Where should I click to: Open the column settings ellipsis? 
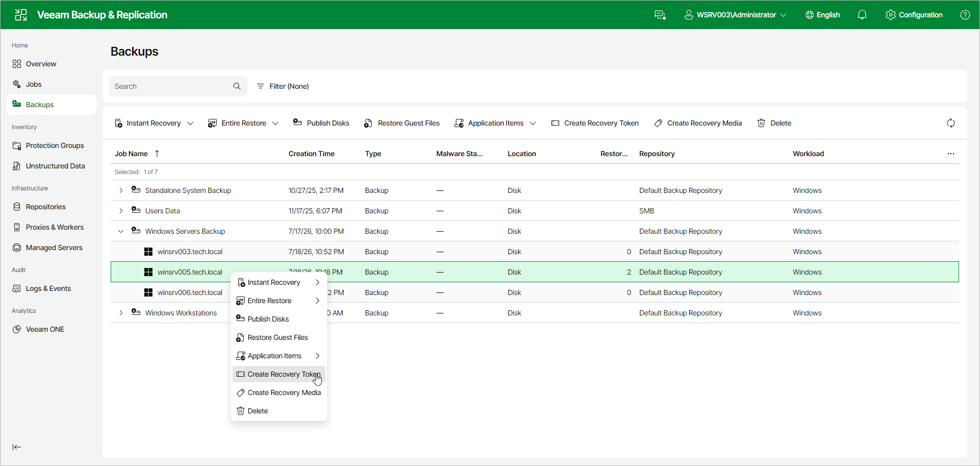[951, 154]
